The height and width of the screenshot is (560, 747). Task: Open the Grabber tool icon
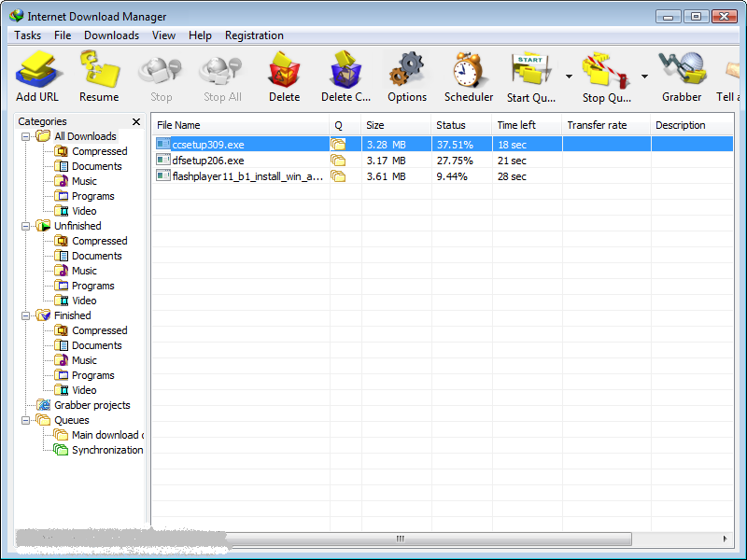tap(683, 70)
